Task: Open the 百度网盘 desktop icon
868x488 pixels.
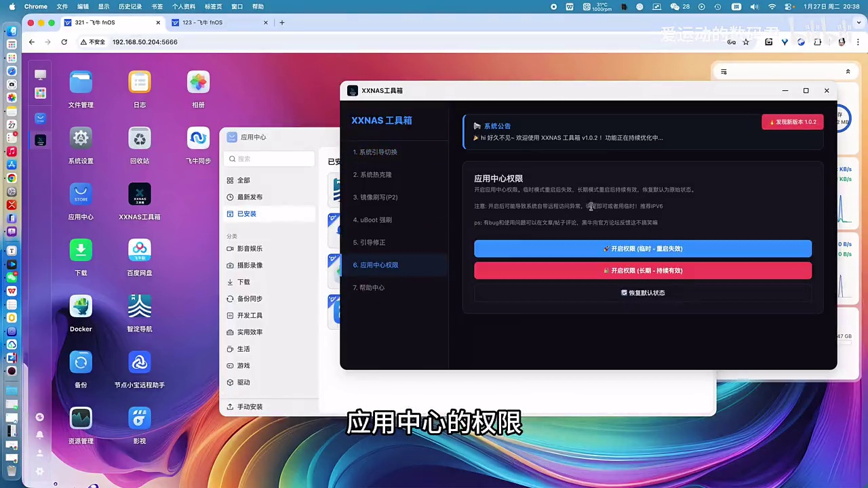Action: click(x=140, y=250)
